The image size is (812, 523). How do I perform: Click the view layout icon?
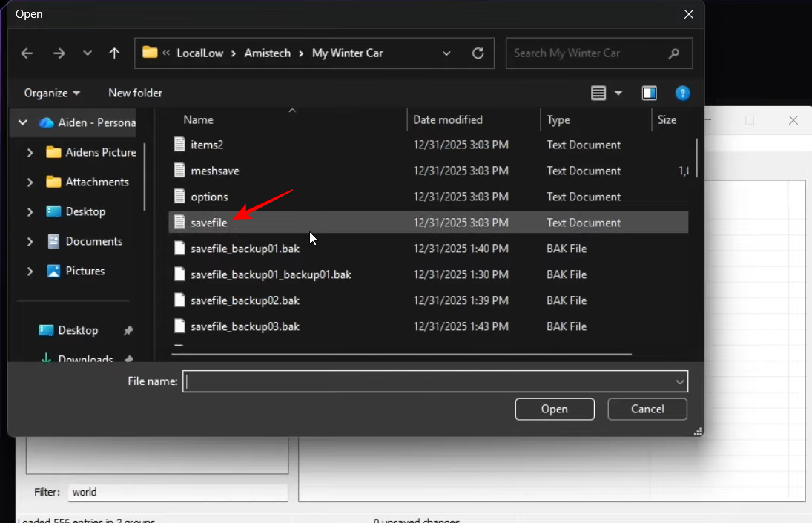click(x=598, y=93)
